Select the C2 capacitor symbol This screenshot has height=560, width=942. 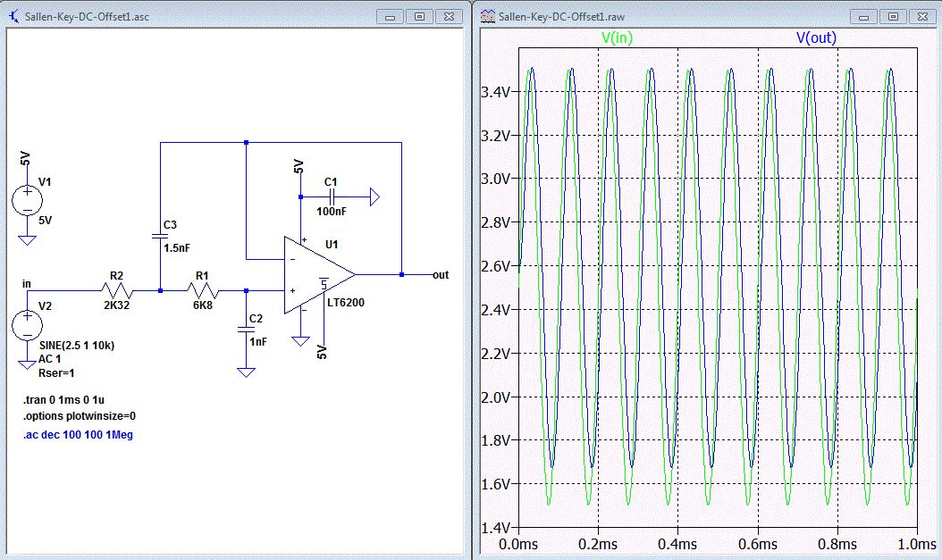[246, 330]
